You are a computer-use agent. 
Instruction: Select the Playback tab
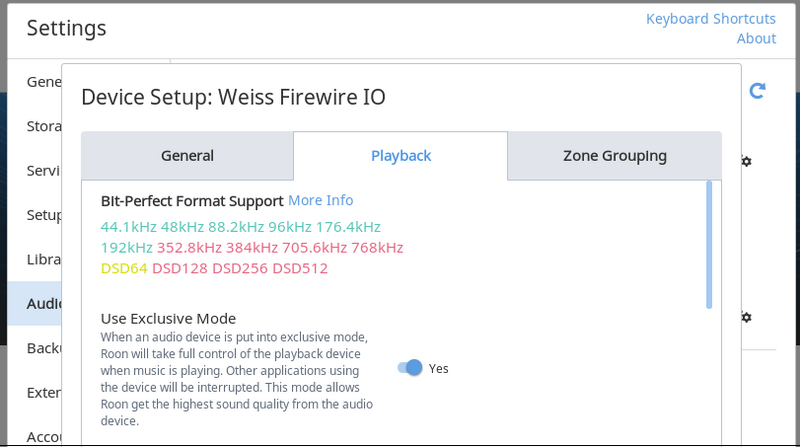(401, 155)
